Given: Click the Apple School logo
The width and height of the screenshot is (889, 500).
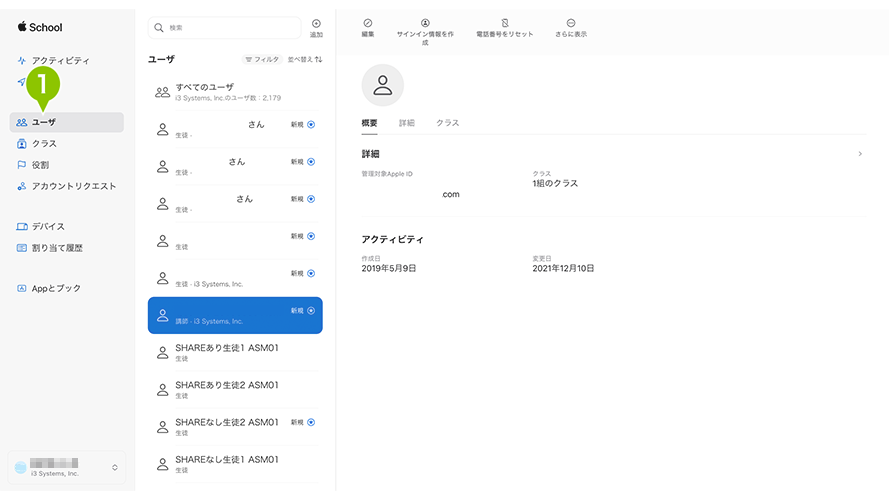Looking at the screenshot, I should click(40, 27).
